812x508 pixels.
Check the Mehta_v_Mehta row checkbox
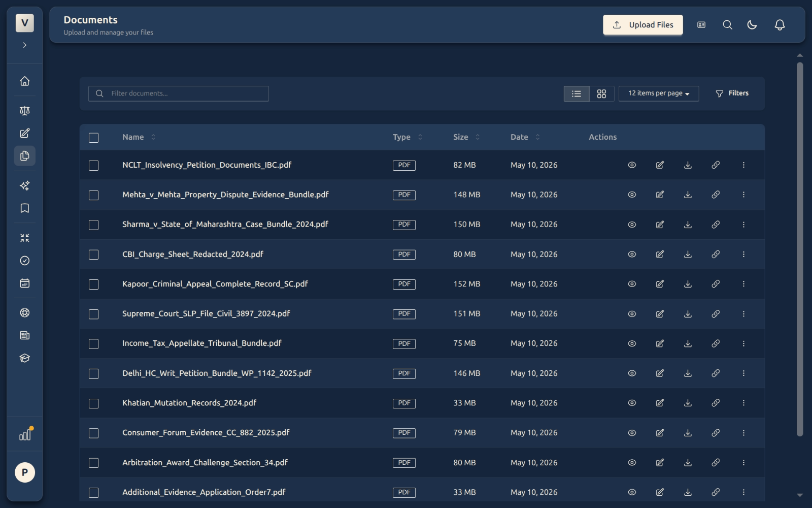[x=93, y=195]
